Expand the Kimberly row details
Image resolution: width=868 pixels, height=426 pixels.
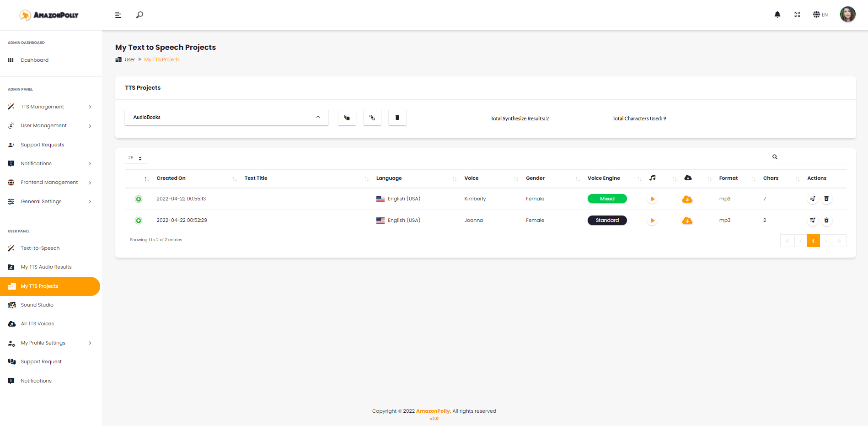tap(139, 199)
